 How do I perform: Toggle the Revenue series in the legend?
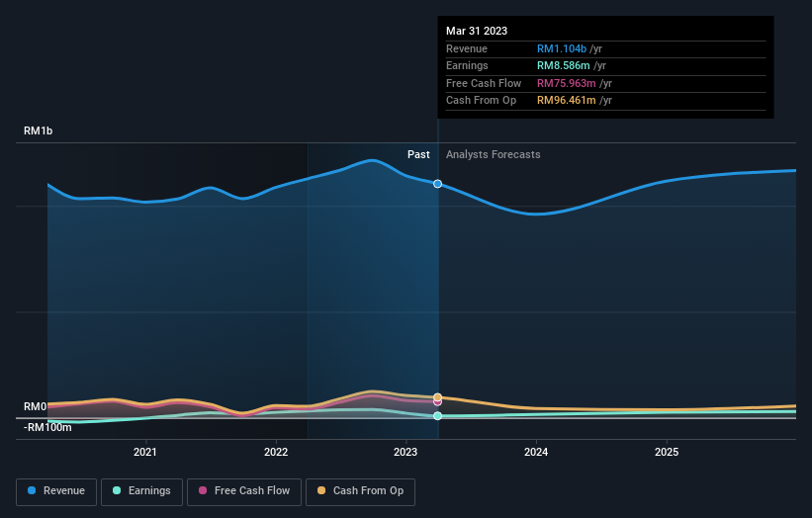[x=56, y=491]
